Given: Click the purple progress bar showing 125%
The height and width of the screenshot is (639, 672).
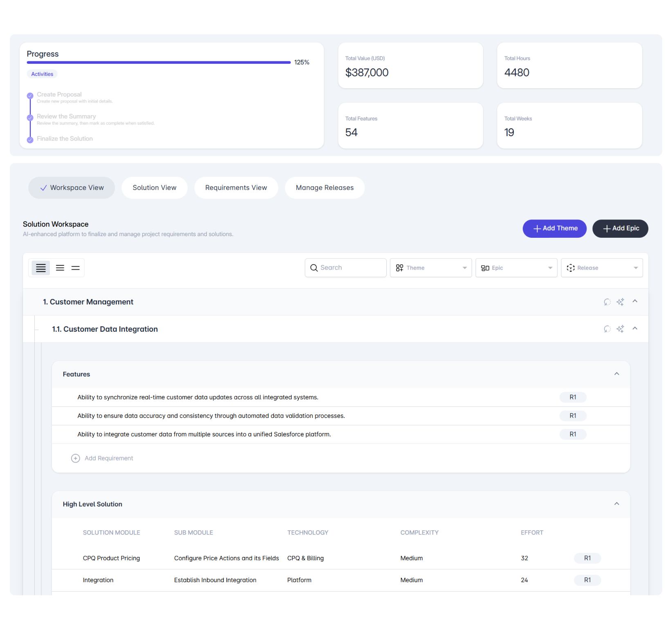Looking at the screenshot, I should [159, 62].
